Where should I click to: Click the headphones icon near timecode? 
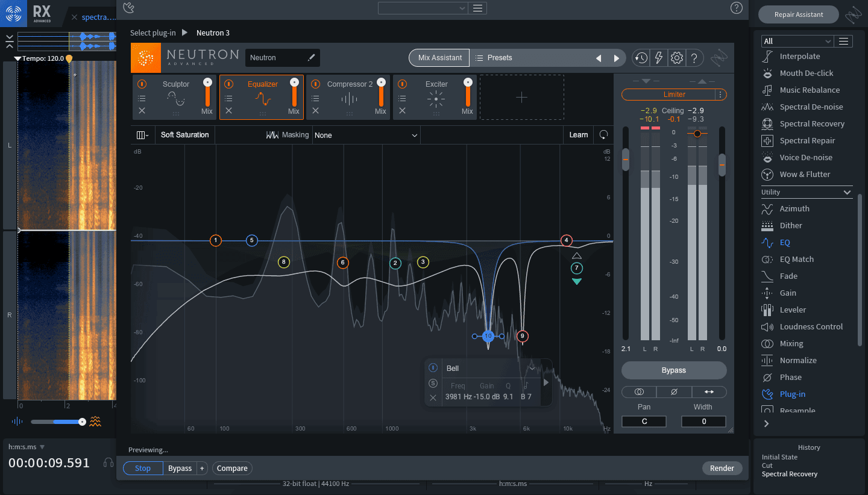click(x=108, y=462)
